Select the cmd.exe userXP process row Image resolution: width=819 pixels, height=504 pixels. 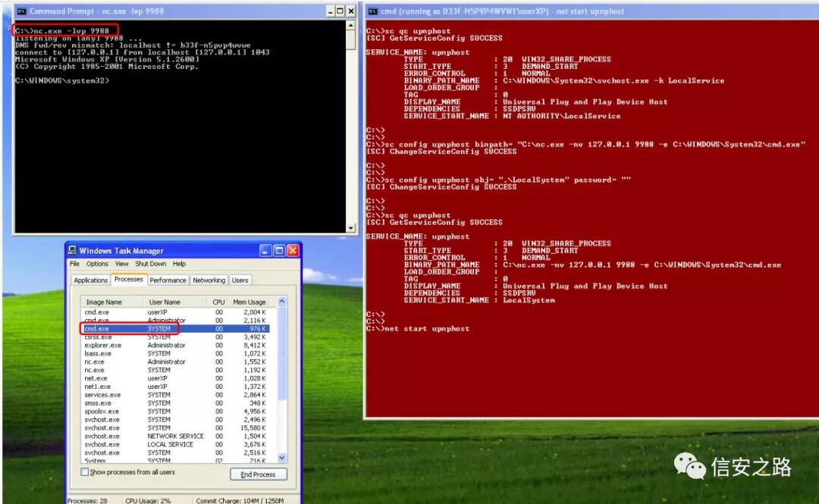click(x=175, y=311)
